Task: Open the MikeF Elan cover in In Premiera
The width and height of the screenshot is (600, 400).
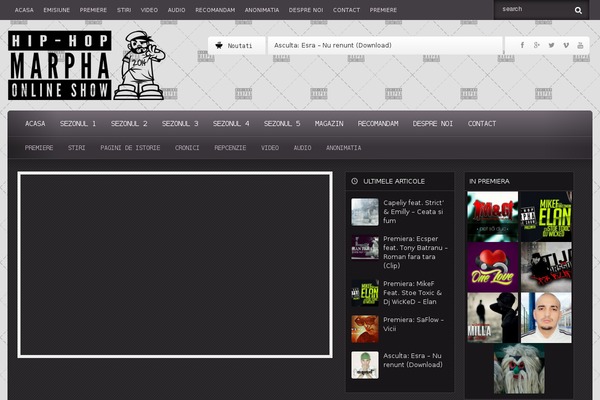Action: coord(546,216)
